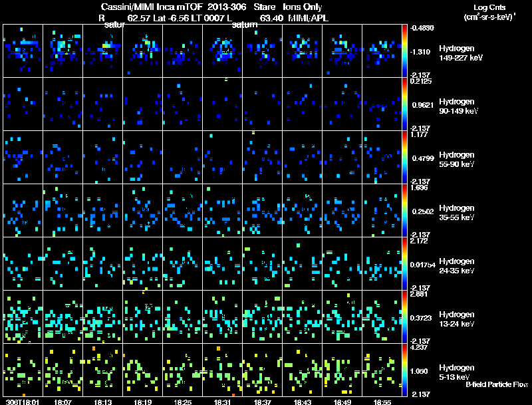
Task: Open the 18:43 panel in the 13-24 keV row
Action: pyautogui.click(x=302, y=317)
